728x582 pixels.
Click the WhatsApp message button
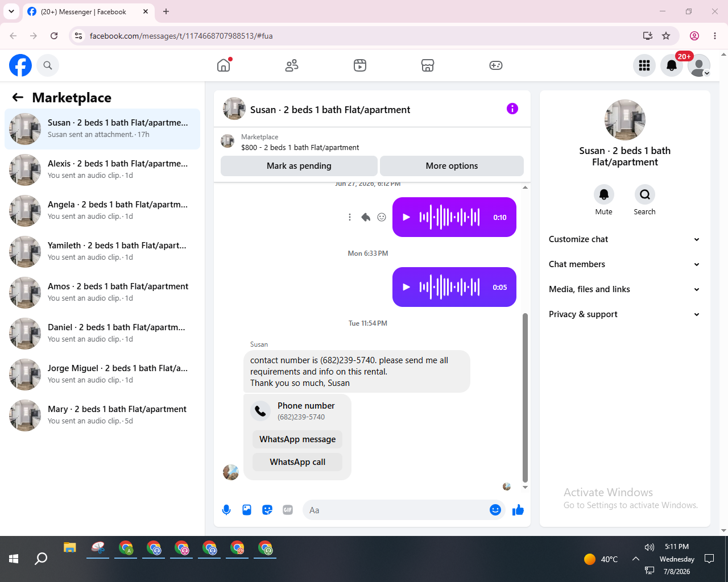coord(297,439)
